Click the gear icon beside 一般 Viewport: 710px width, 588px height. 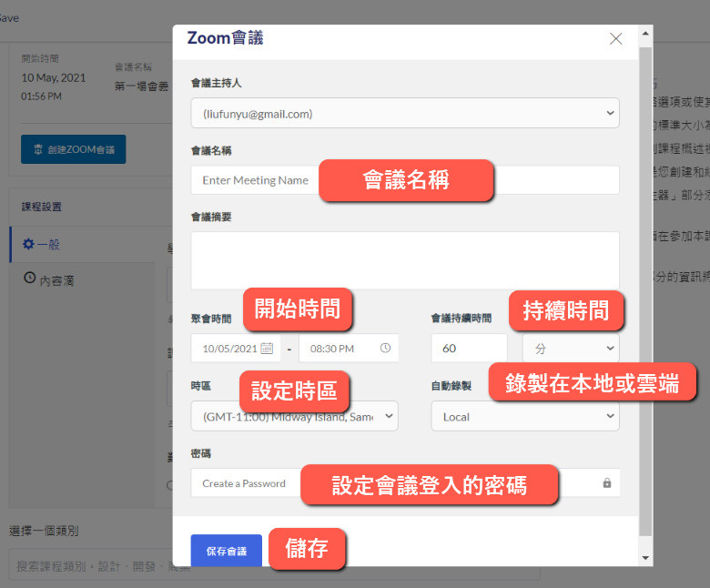[28, 244]
